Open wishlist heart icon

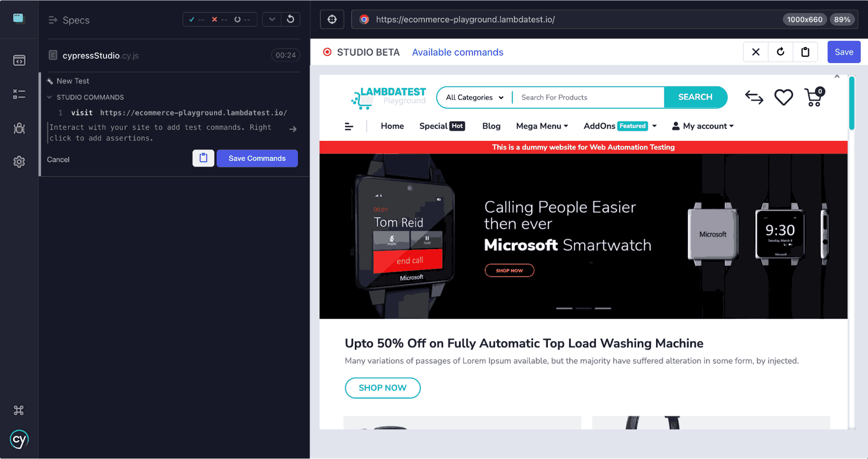coord(783,97)
